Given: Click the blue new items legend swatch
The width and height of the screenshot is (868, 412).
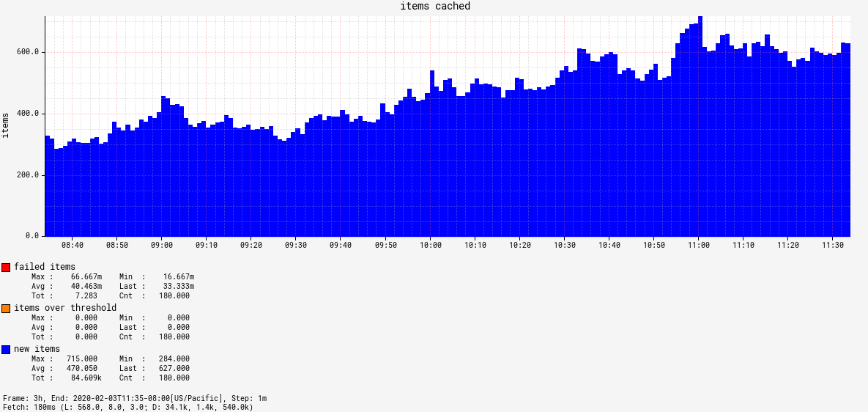Looking at the screenshot, I should click(x=6, y=350).
